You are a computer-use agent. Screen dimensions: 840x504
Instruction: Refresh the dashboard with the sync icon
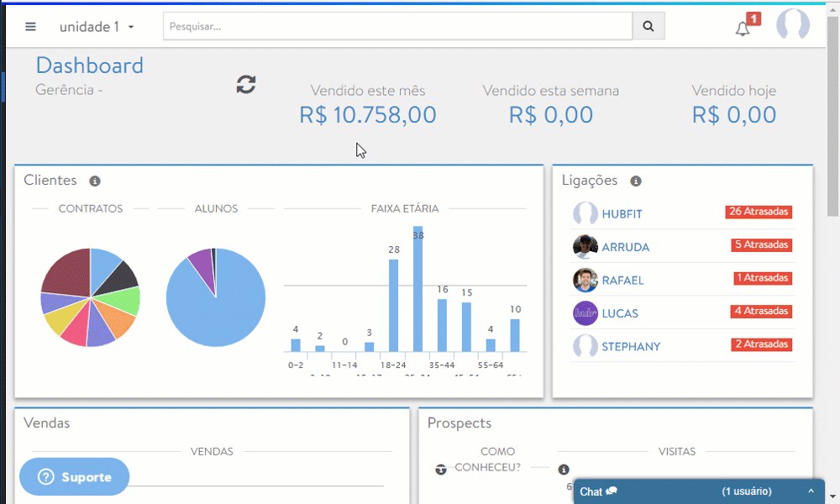click(246, 84)
